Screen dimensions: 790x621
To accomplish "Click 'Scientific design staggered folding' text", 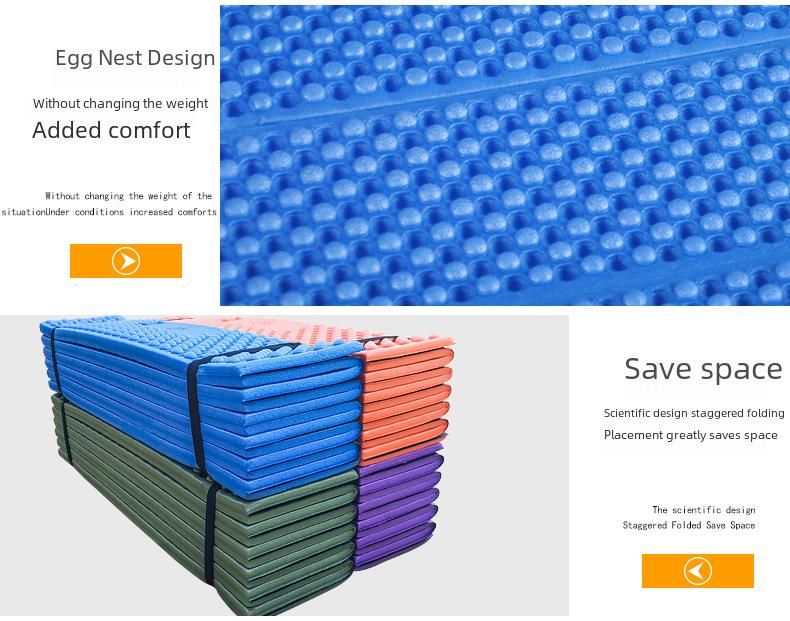I will (x=694, y=413).
